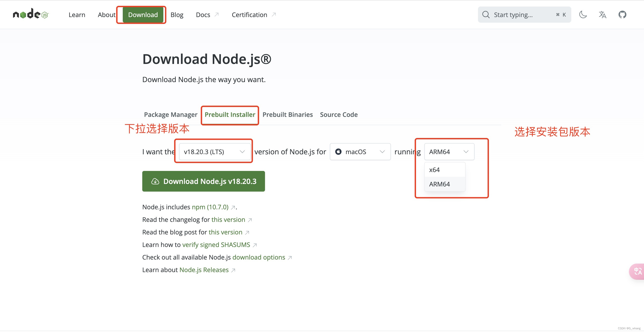Toggle dark mode with moon icon
Screen dimensions: 644x332
[x=583, y=14]
